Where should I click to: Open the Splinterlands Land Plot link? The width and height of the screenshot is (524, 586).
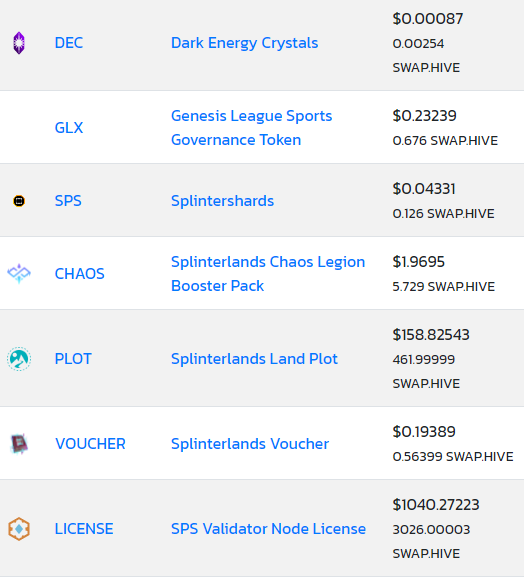pyautogui.click(x=254, y=359)
